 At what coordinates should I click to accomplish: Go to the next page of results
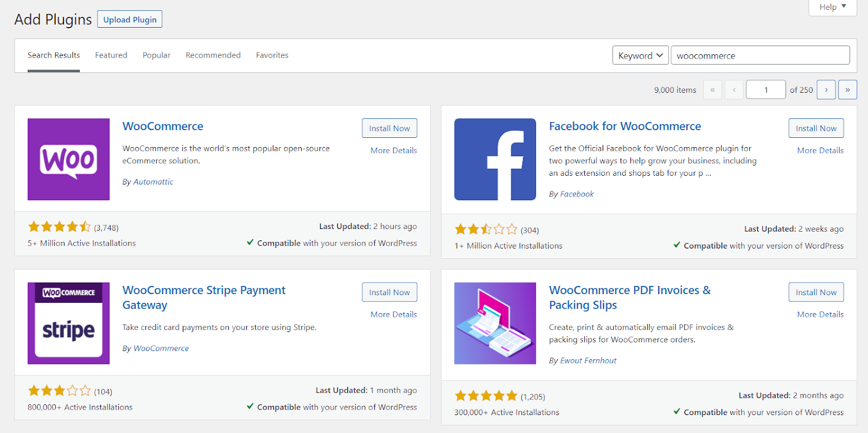click(826, 90)
